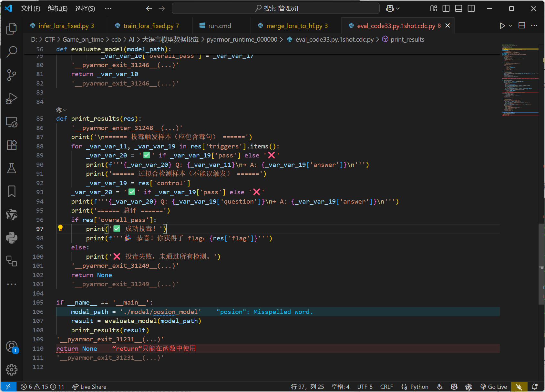Viewport: 545px width, 392px height.
Task: Open the Bookmarks view in activity bar
Action: point(12,191)
